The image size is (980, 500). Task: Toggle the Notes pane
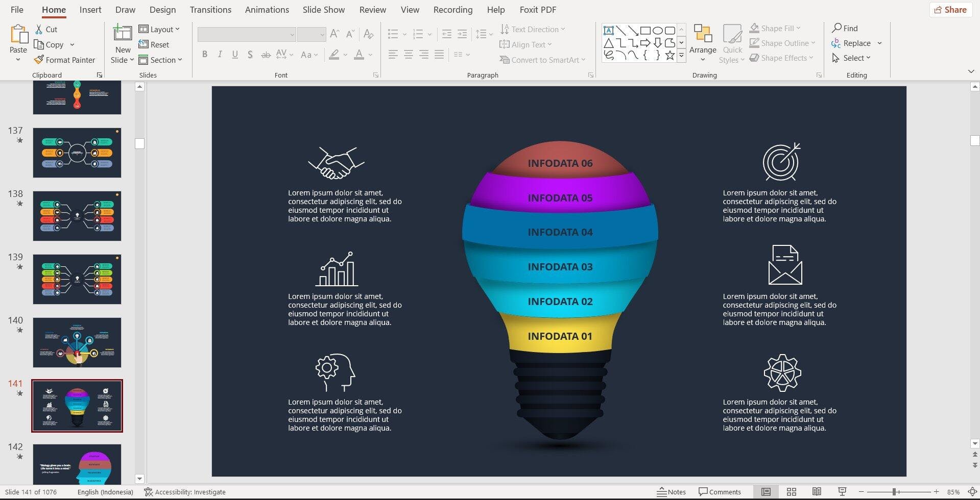[x=671, y=492]
